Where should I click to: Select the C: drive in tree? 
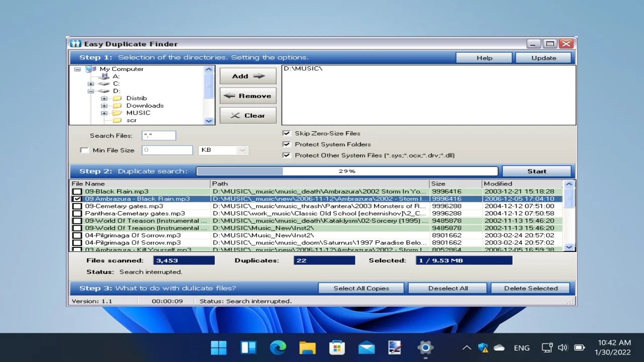[x=116, y=83]
